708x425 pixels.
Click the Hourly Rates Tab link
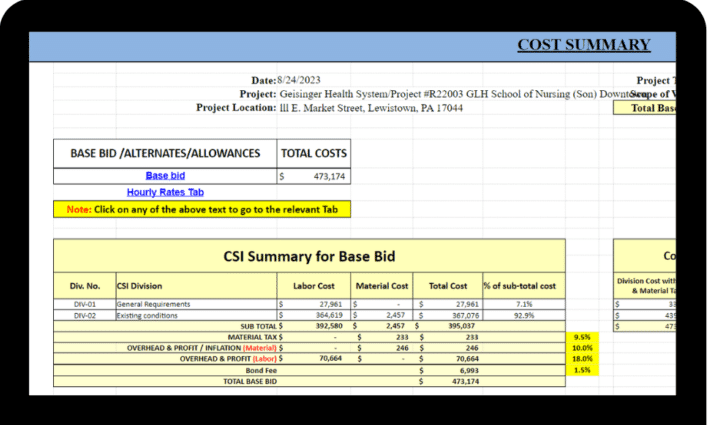[x=165, y=192]
